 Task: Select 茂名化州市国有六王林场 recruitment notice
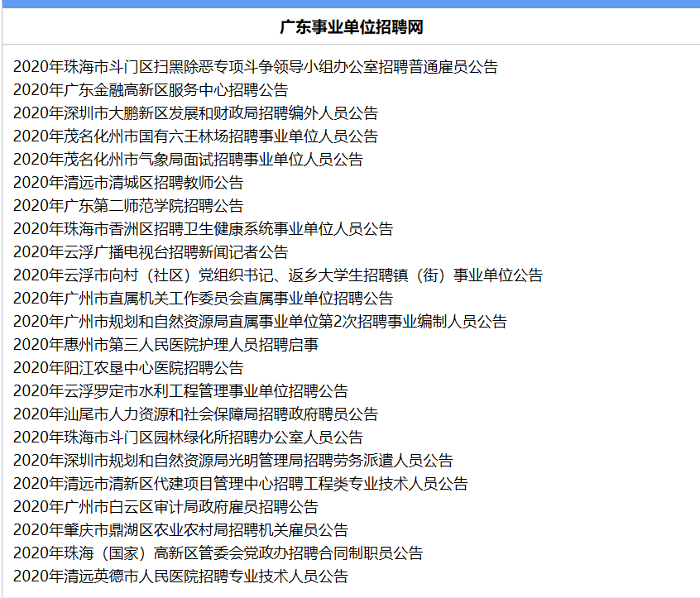195,136
